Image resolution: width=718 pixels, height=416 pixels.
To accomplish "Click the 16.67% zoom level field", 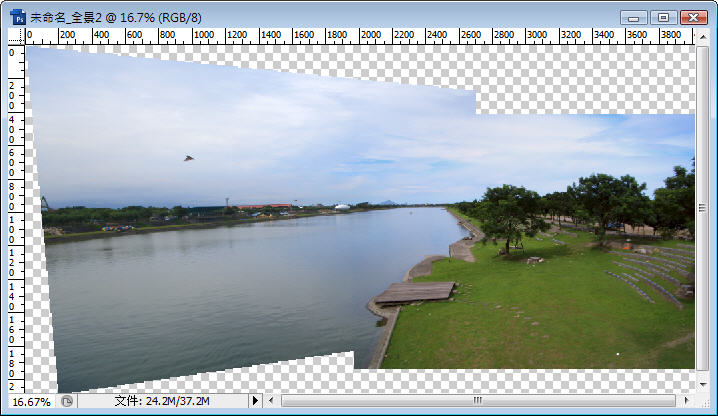I will click(31, 402).
